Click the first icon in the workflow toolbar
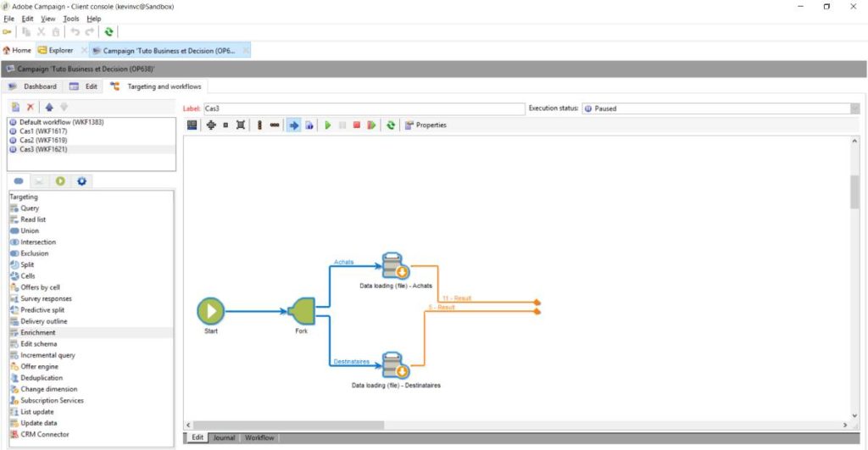This screenshot has width=868, height=450. pos(192,125)
